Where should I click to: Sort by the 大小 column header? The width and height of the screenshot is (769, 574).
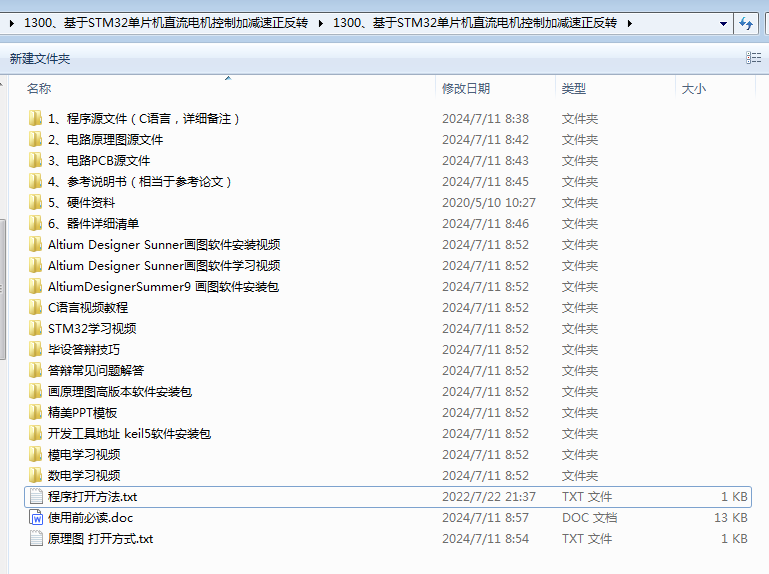[x=715, y=88]
